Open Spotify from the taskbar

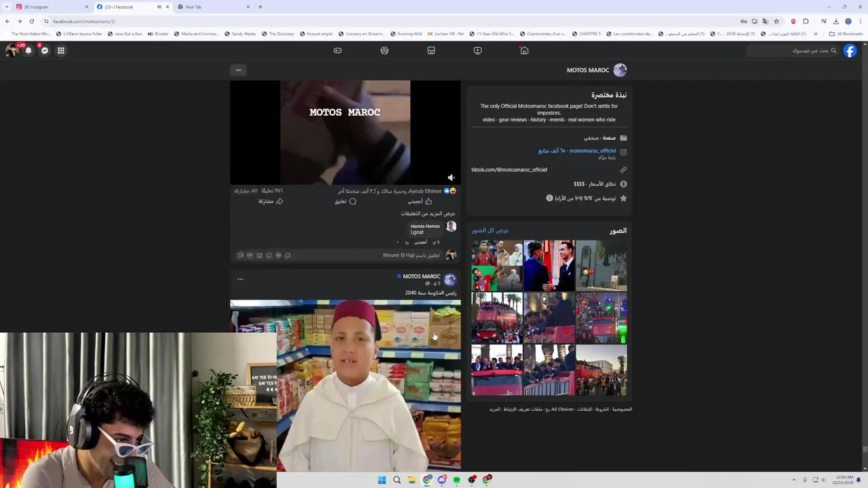pos(456,480)
